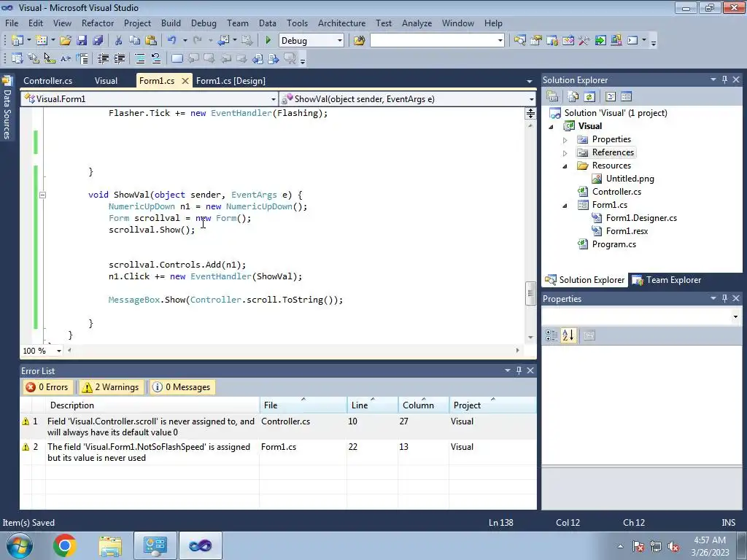The image size is (747, 560).
Task: Switch Properties panel to Alphabetical sorting
Action: (x=568, y=335)
